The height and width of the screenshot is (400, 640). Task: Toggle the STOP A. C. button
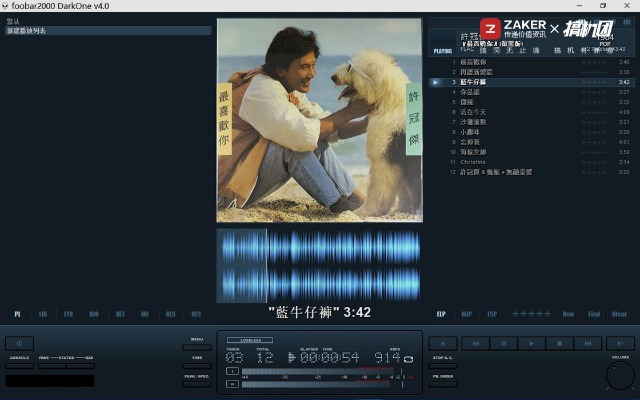pos(443,366)
